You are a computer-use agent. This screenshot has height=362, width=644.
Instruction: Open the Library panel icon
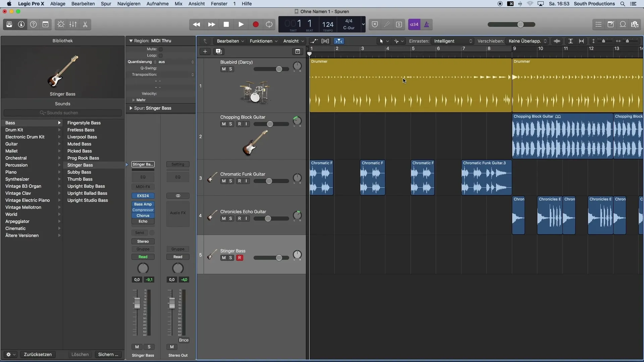[x=9, y=24]
